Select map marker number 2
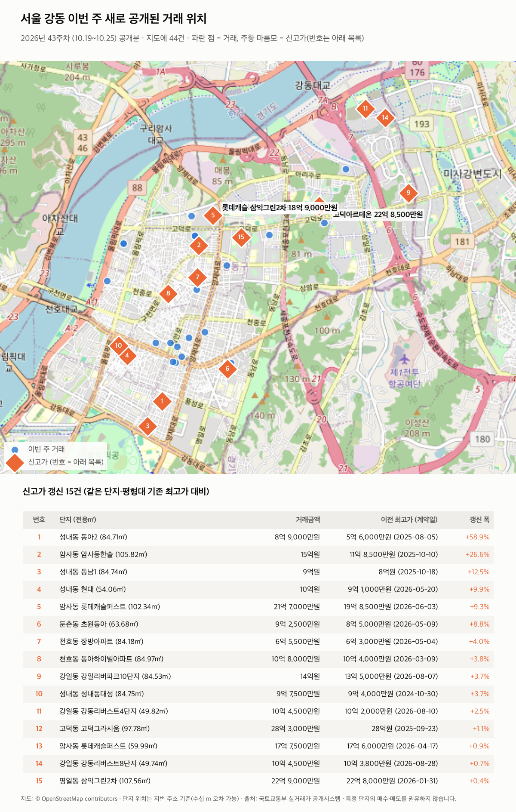This screenshot has width=516, height=812. pos(199,245)
